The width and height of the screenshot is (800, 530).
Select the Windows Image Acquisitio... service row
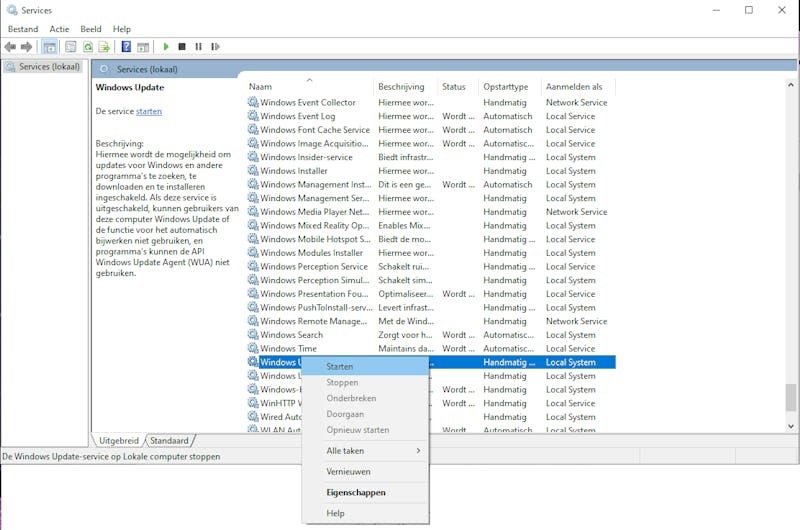point(431,143)
